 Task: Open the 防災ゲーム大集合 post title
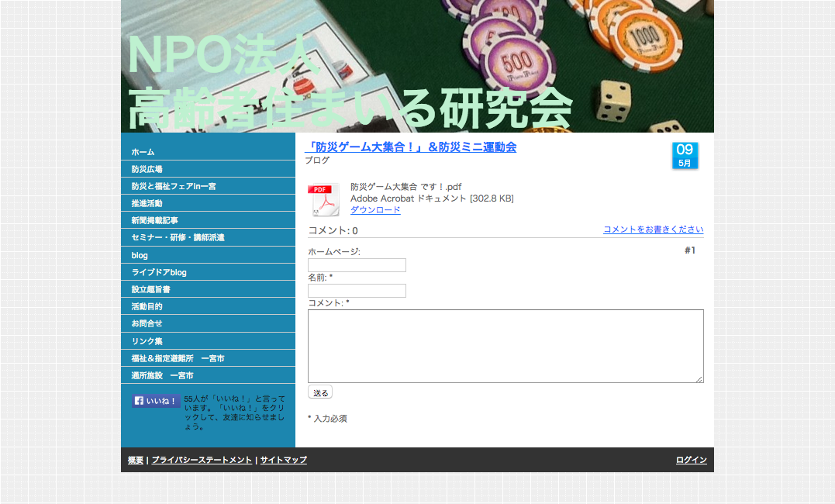pos(411,147)
